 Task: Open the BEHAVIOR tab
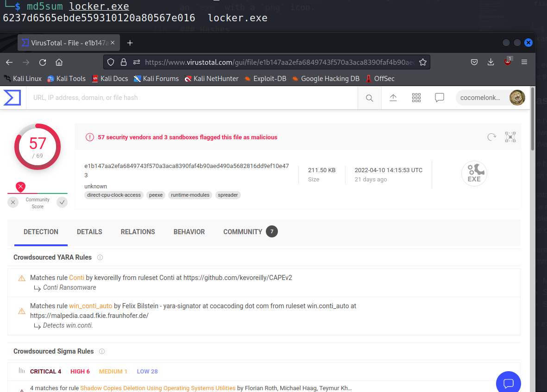tap(189, 232)
